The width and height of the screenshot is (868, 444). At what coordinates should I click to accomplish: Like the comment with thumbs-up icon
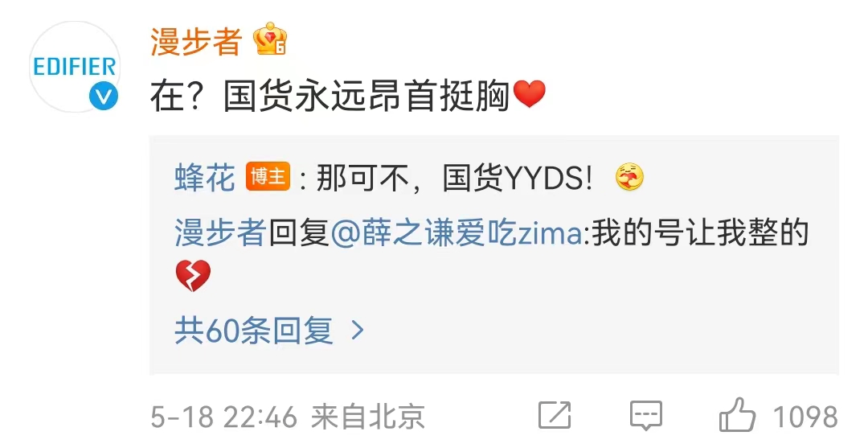737,414
